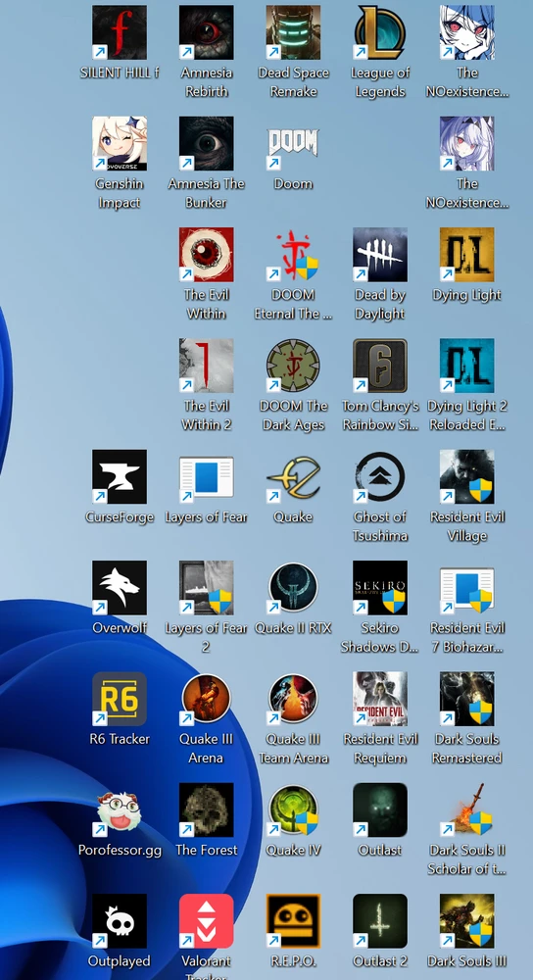Image resolution: width=533 pixels, height=980 pixels.
Task: Select the SILENT HILL f desktop shortcut
Action: click(x=120, y=32)
